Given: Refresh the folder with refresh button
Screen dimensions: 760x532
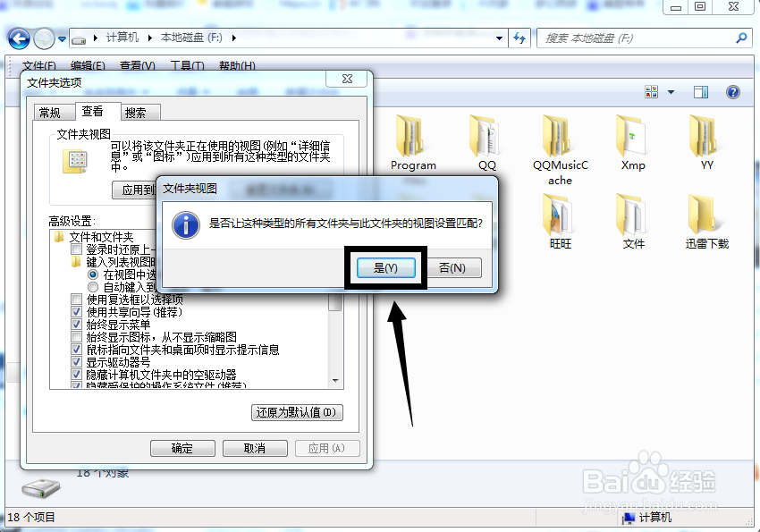Looking at the screenshot, I should coord(519,38).
